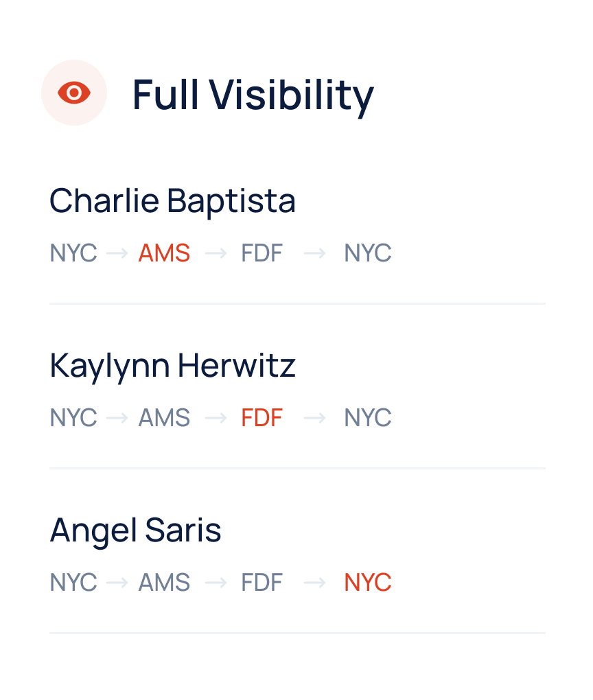593x700 pixels.
Task: Click the arrow before AMS in Charlie's route
Action: pos(117,253)
